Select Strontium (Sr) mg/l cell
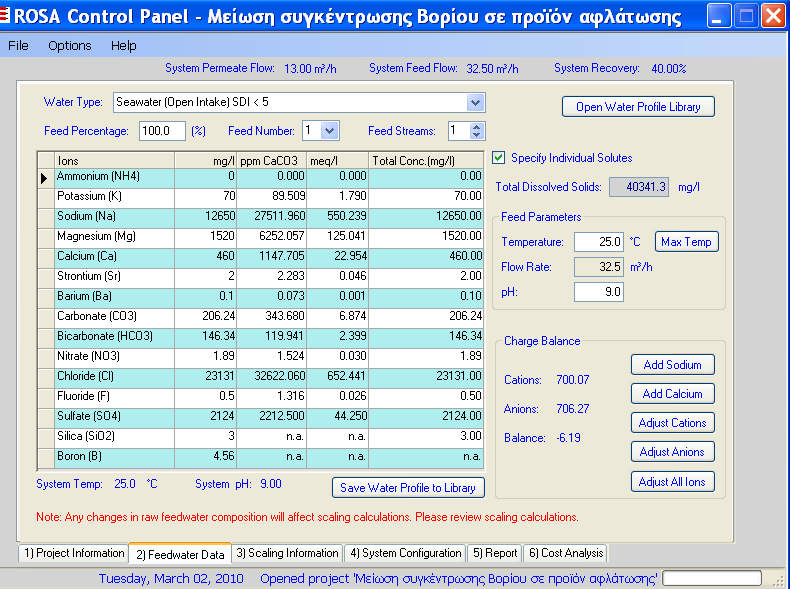The width and height of the screenshot is (790, 589). [206, 278]
